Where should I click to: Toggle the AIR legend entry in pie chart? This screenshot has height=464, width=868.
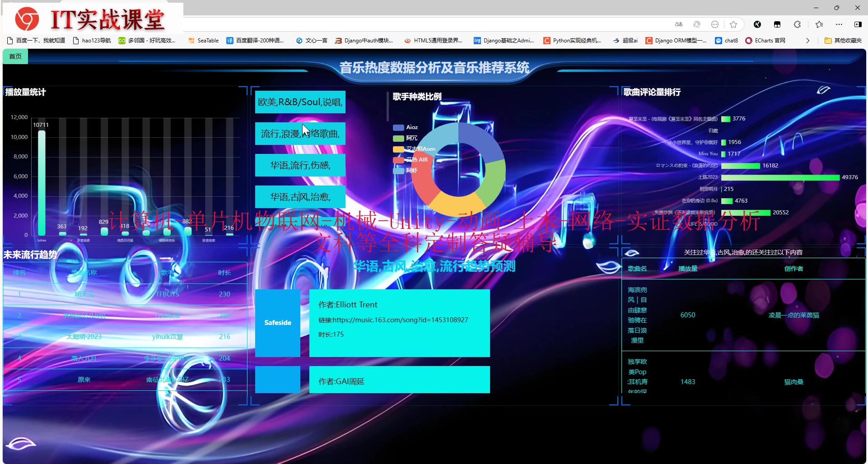click(x=411, y=160)
